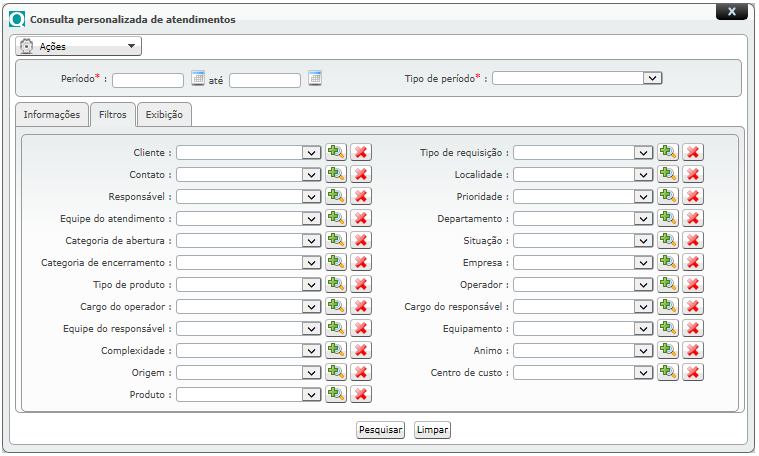Remove the Prioridade filter using red X

pos(693,196)
